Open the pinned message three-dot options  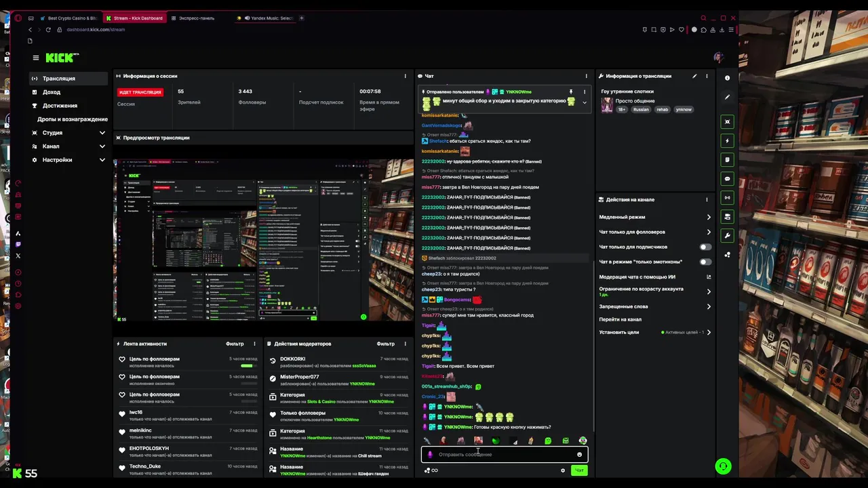pyautogui.click(x=585, y=91)
